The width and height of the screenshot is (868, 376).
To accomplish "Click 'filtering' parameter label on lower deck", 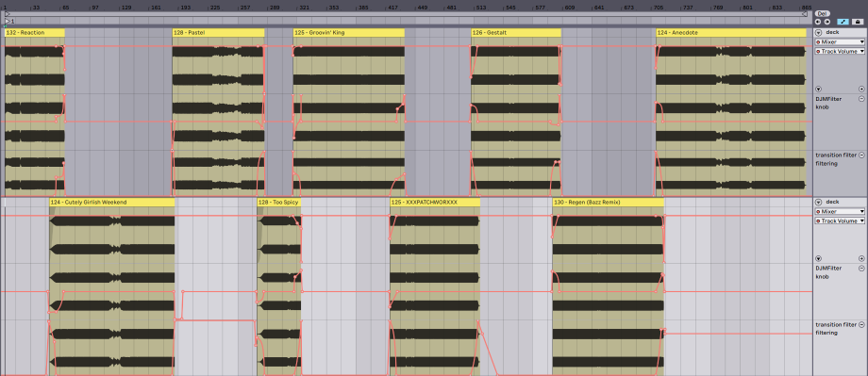I will point(826,333).
